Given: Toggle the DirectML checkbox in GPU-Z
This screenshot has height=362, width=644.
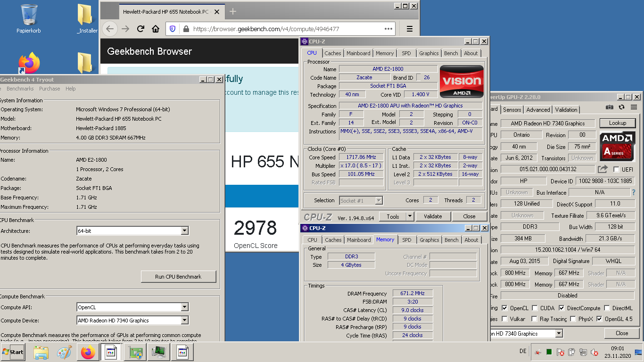Looking at the screenshot, I should click(x=607, y=308).
